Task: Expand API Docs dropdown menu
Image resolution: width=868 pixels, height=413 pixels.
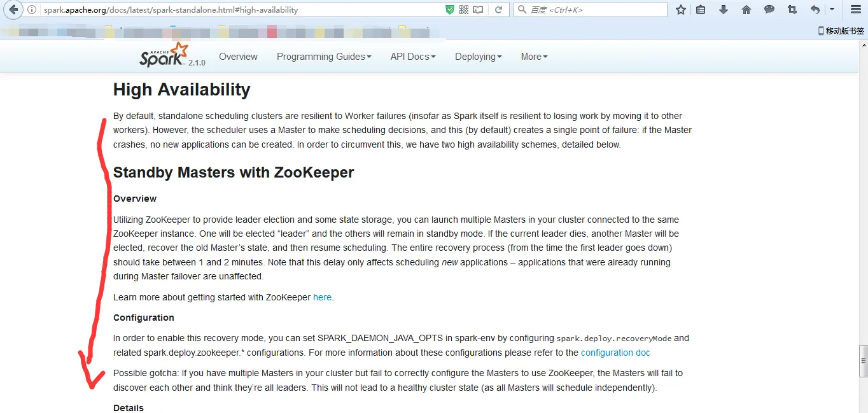Action: (x=413, y=57)
